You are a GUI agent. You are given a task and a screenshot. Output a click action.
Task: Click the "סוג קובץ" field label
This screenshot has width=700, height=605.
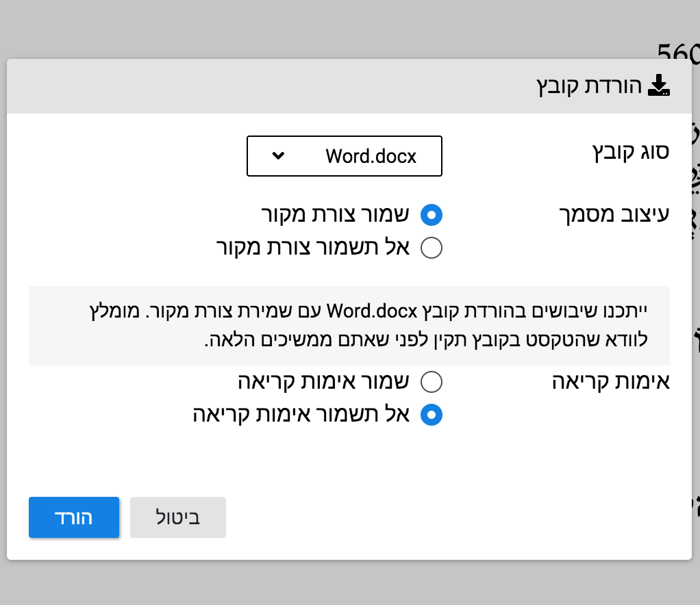click(631, 151)
